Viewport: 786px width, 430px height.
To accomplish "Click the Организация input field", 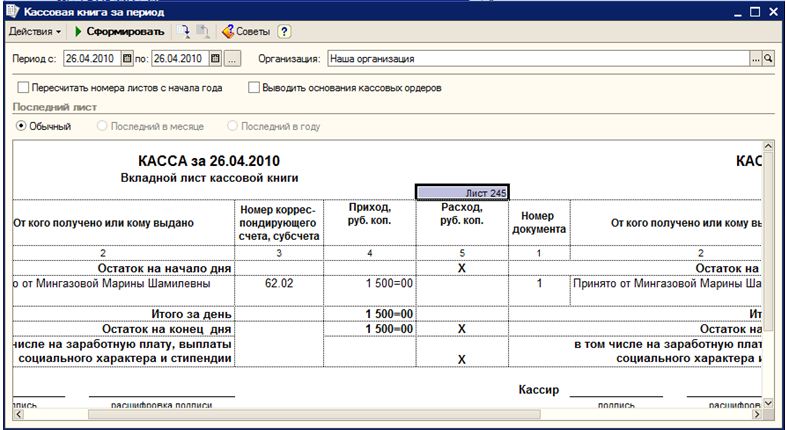I will coord(538,59).
